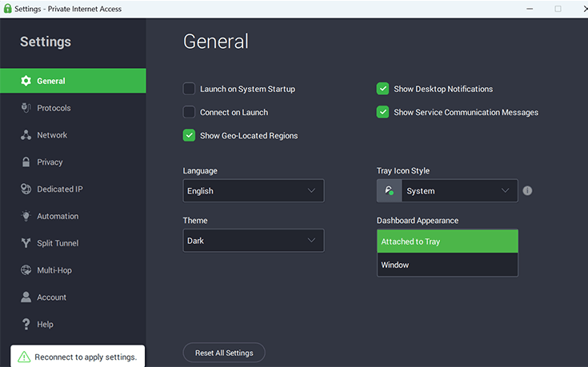Go to the Network settings page
This screenshot has width=588, height=367.
click(73, 135)
